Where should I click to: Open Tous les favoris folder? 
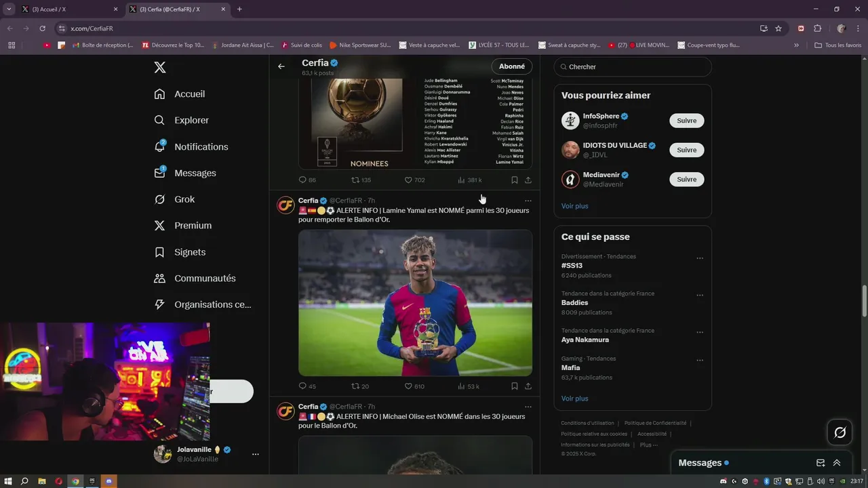click(x=837, y=45)
